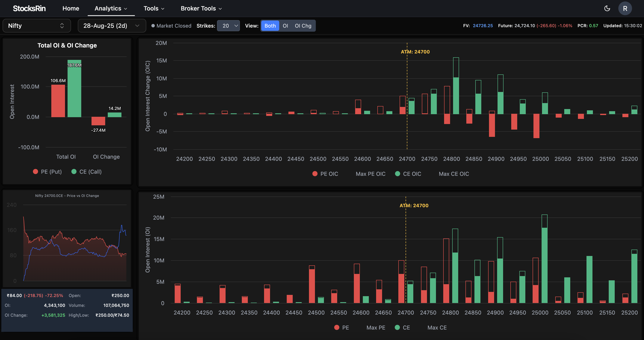The height and width of the screenshot is (340, 644).
Task: Click the ATM: 24700 marker in OI chart
Action: pos(414,205)
